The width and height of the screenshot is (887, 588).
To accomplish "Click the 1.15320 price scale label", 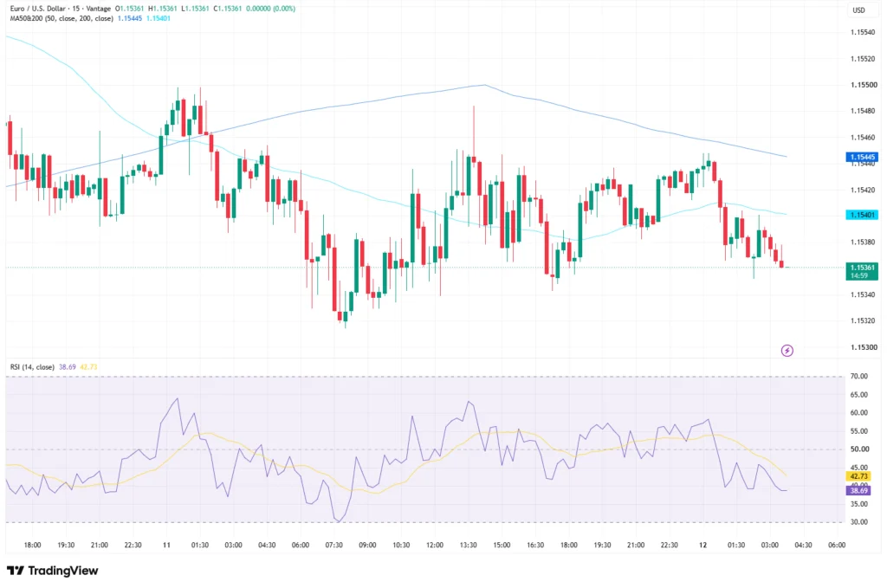I will (x=864, y=320).
